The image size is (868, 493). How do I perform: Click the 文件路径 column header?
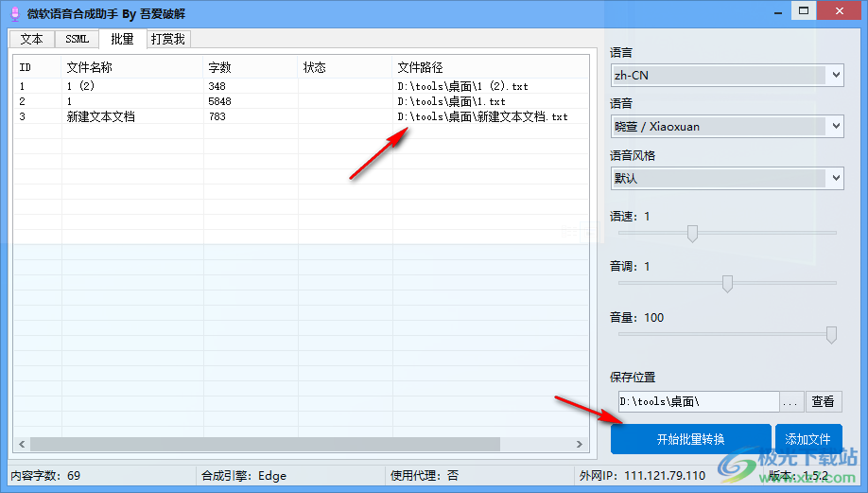[491, 67]
